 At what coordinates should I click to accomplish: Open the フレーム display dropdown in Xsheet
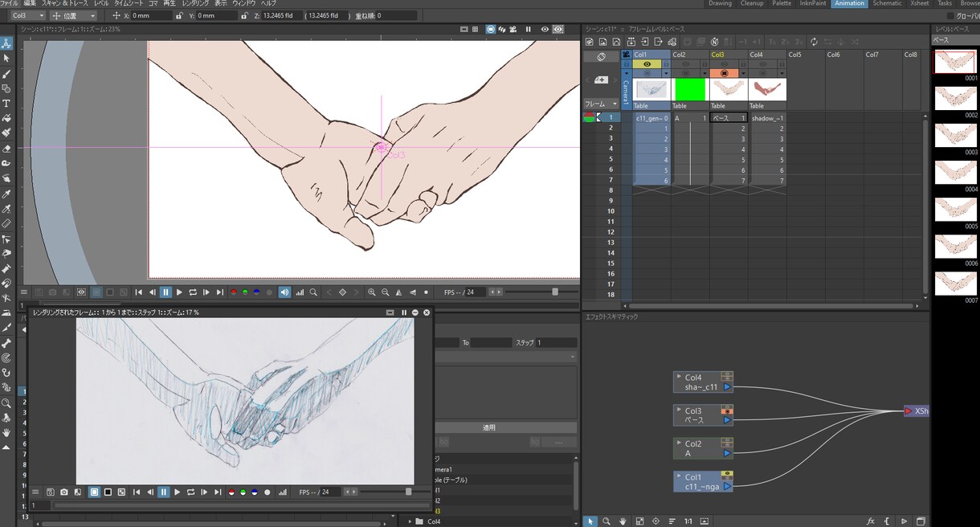(601, 104)
